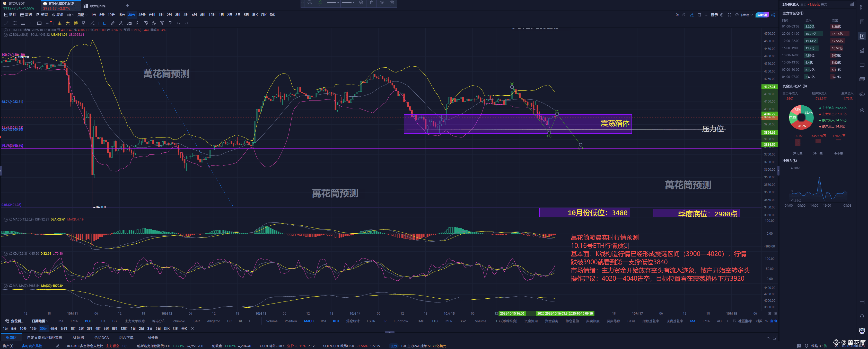This screenshot has width=868, height=349.
Task: Select the trend line drawing tool
Action: 6,23
